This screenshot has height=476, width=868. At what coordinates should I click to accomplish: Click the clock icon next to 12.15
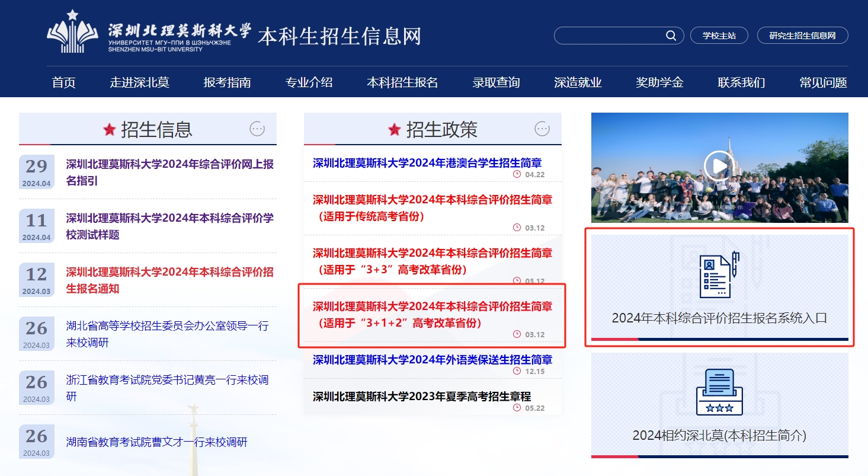click(517, 371)
